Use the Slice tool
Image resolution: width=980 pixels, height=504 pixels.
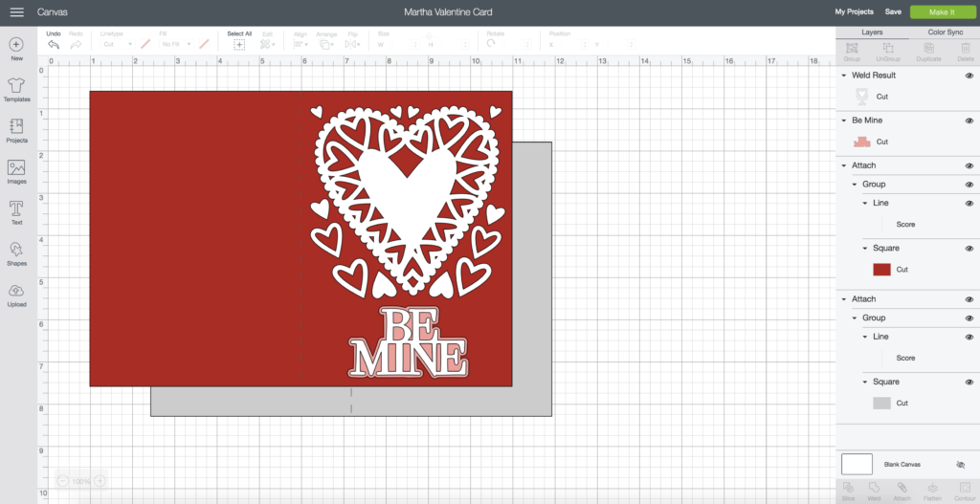(x=848, y=491)
